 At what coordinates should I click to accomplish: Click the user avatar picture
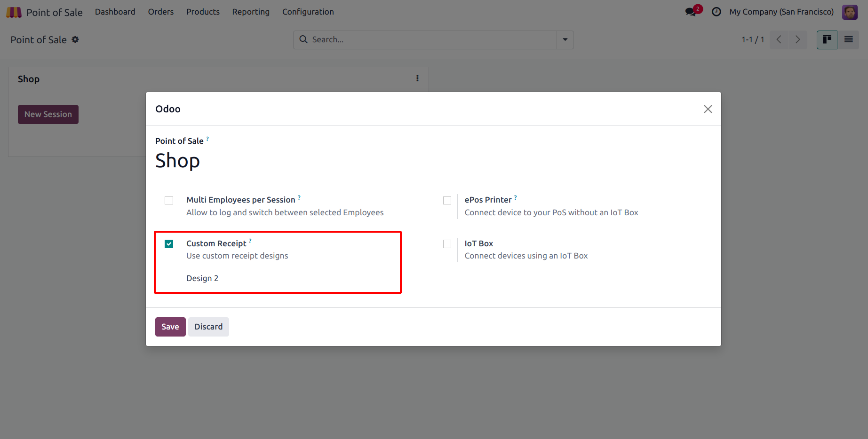pos(850,12)
